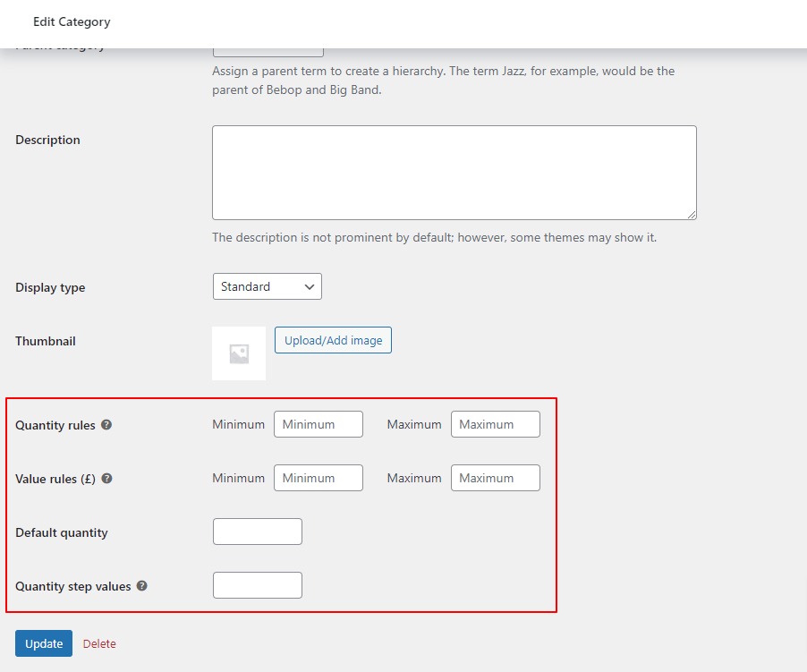Click the Edit Category heading

coord(72,21)
